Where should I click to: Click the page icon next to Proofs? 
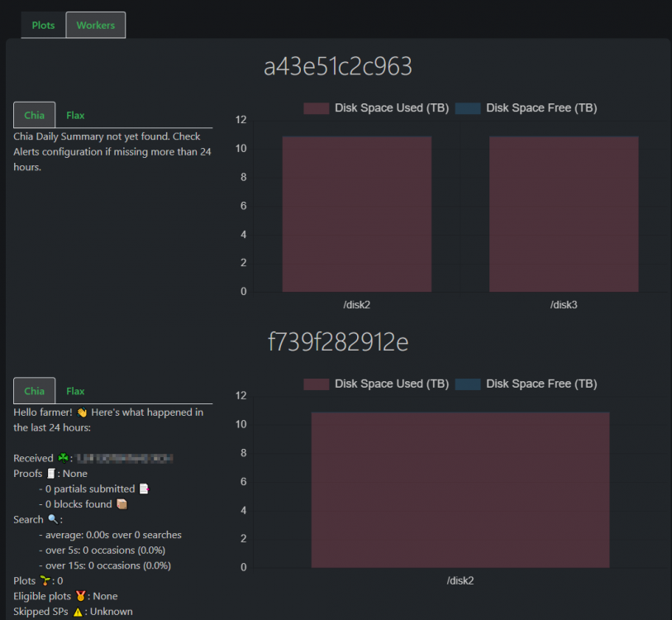click(x=51, y=474)
